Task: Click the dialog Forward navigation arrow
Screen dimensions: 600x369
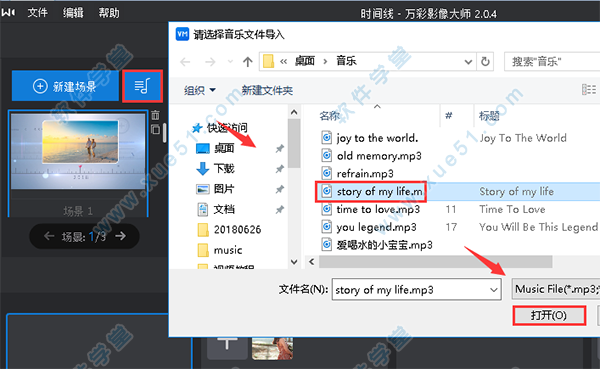Action: (210, 62)
